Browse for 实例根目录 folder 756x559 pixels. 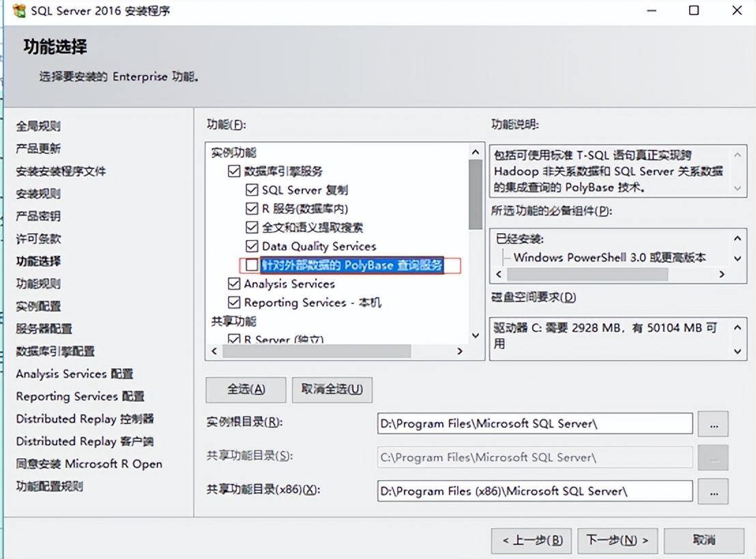[x=713, y=424]
